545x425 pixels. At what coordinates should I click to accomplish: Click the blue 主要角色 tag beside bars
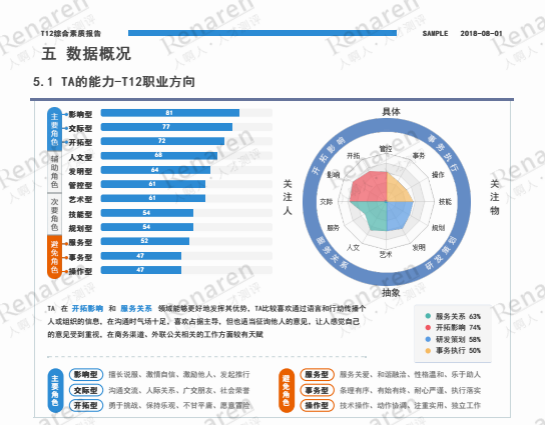(54, 129)
